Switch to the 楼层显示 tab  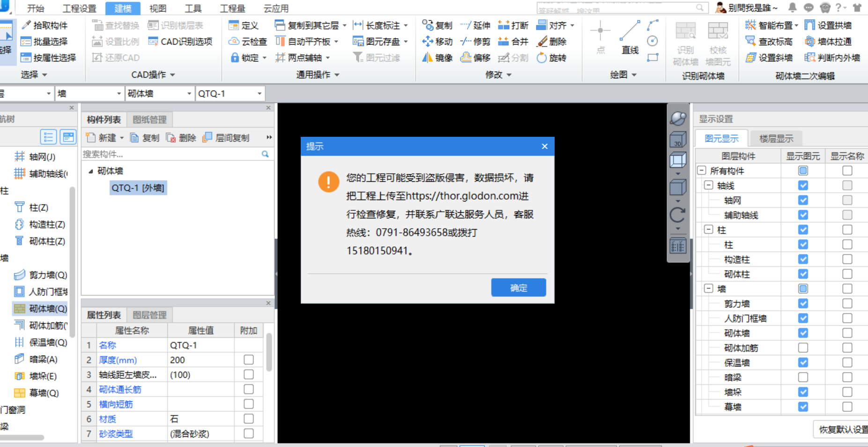[776, 139]
